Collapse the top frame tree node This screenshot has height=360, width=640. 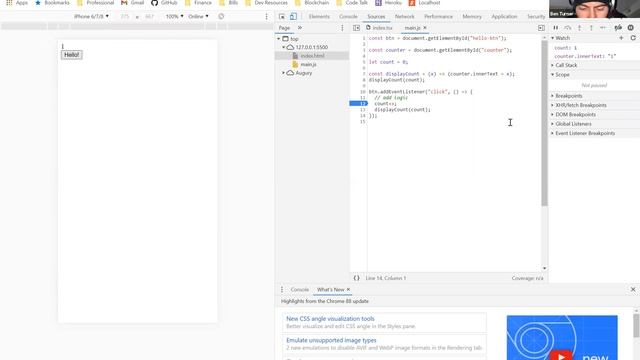[279, 39]
